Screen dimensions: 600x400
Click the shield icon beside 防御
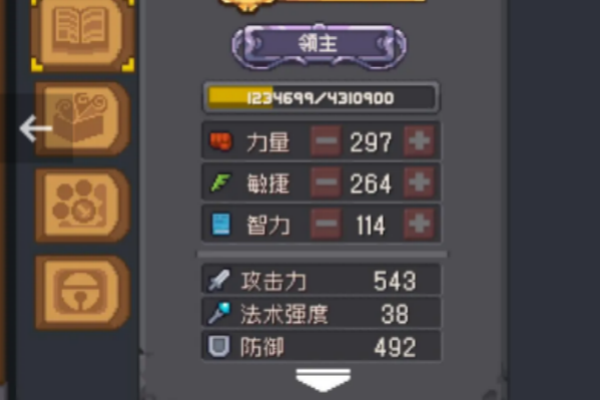[219, 346]
